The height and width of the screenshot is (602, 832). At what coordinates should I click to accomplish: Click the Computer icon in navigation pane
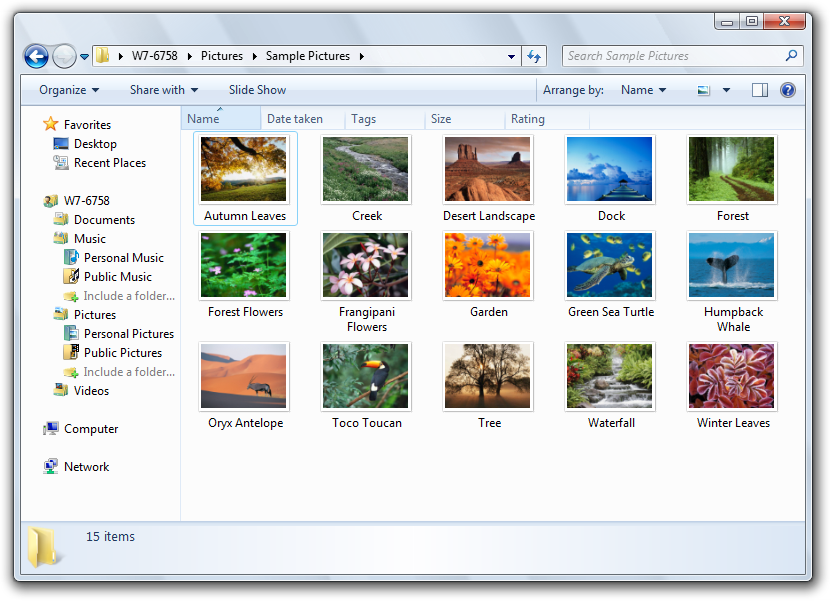pyautogui.click(x=51, y=429)
